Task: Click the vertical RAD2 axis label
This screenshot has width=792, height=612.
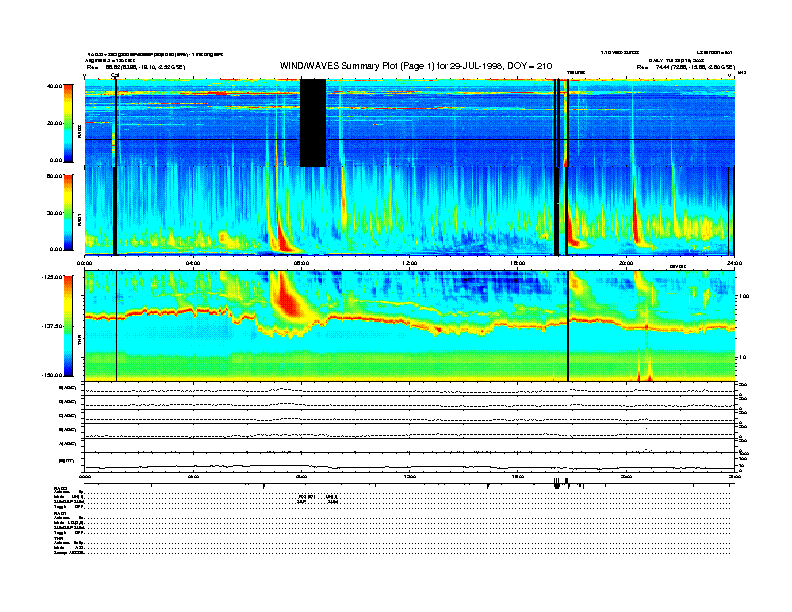Action: [79, 132]
